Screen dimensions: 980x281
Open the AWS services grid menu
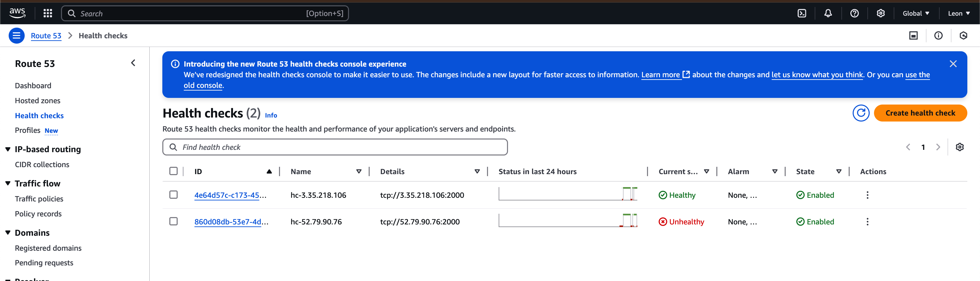pyautogui.click(x=48, y=13)
